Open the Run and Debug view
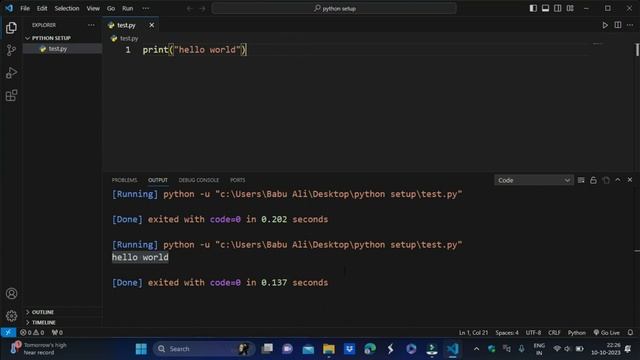 pyautogui.click(x=11, y=73)
